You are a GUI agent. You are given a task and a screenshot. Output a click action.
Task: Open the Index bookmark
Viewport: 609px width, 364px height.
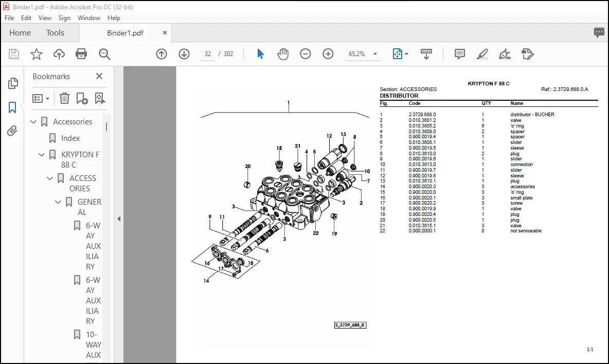point(70,138)
